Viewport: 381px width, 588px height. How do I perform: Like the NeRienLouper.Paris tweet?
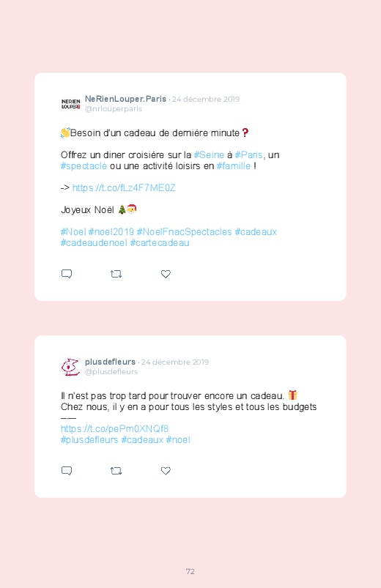166,274
